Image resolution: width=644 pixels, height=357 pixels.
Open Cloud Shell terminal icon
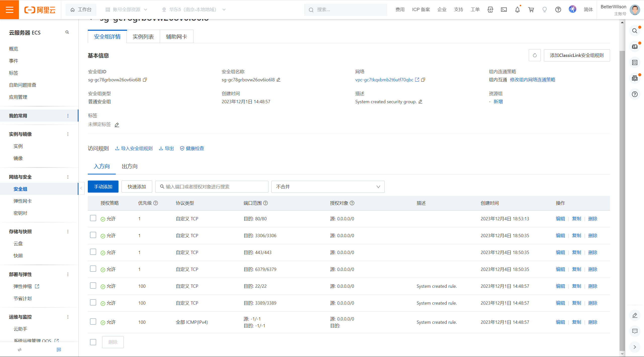coord(504,10)
